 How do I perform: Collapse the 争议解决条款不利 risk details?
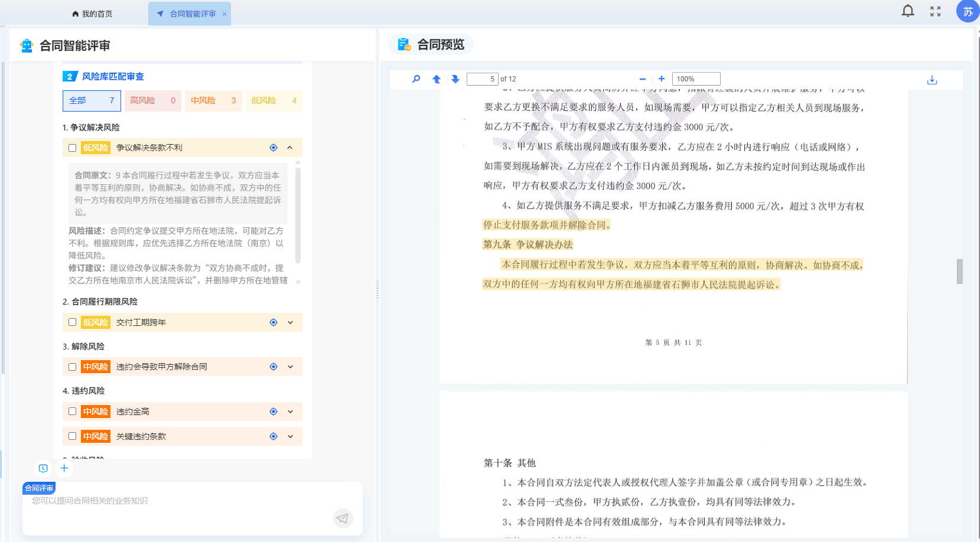[x=289, y=148]
